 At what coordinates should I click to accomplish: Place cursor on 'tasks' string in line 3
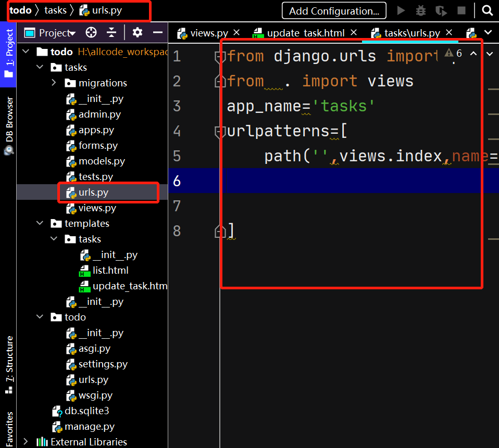tap(344, 106)
